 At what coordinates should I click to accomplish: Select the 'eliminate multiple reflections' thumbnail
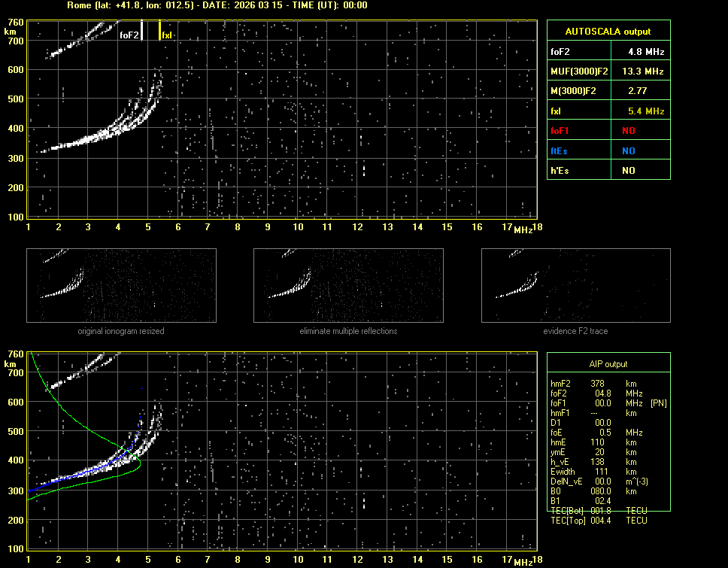click(348, 285)
